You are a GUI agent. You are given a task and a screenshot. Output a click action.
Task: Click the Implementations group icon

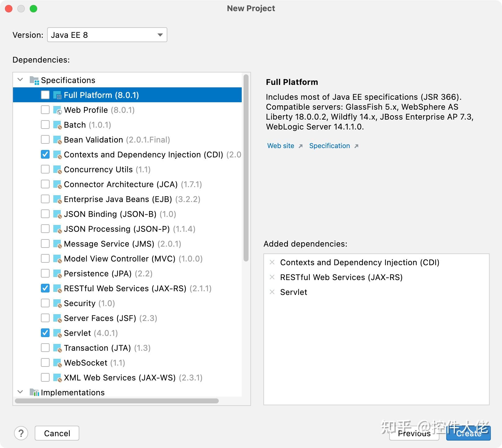pos(34,393)
